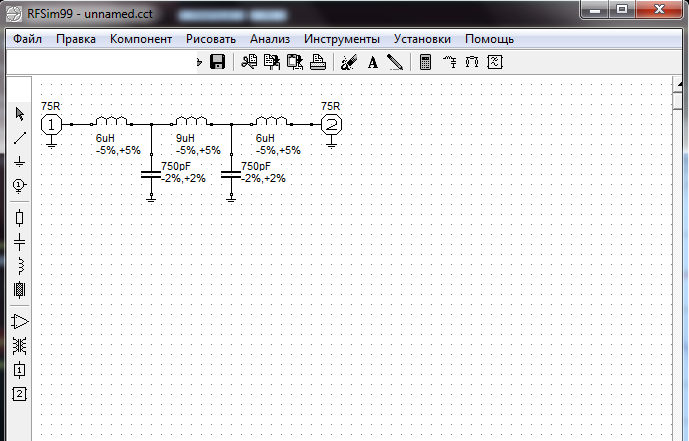This screenshot has width=689, height=441.
Task: Select the arrow pointer tool
Action: pyautogui.click(x=19, y=115)
